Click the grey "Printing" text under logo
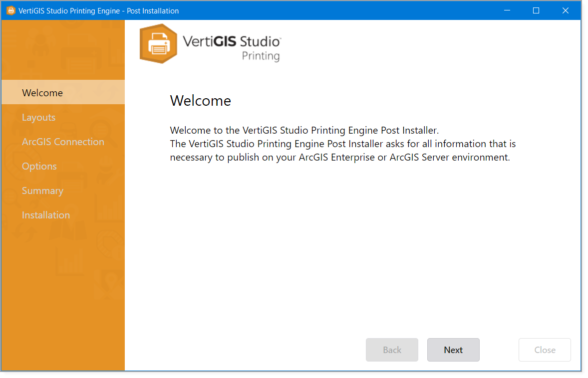Image resolution: width=588 pixels, height=378 pixels. (261, 56)
